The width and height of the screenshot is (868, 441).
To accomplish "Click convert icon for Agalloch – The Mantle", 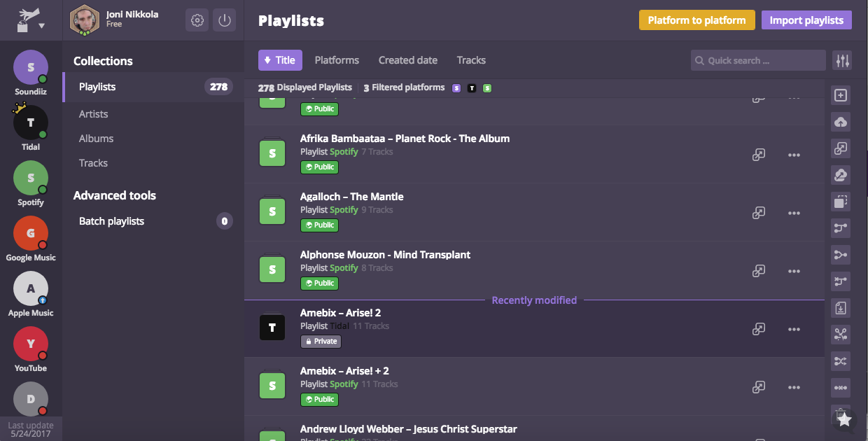I will click(x=759, y=213).
